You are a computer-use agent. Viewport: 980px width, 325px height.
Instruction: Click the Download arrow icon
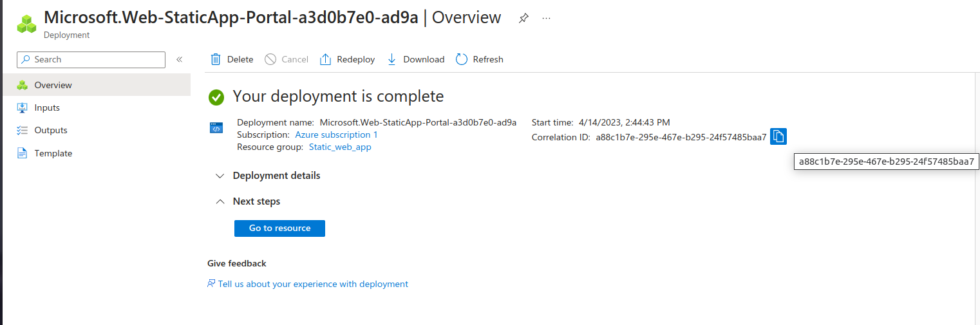point(391,59)
